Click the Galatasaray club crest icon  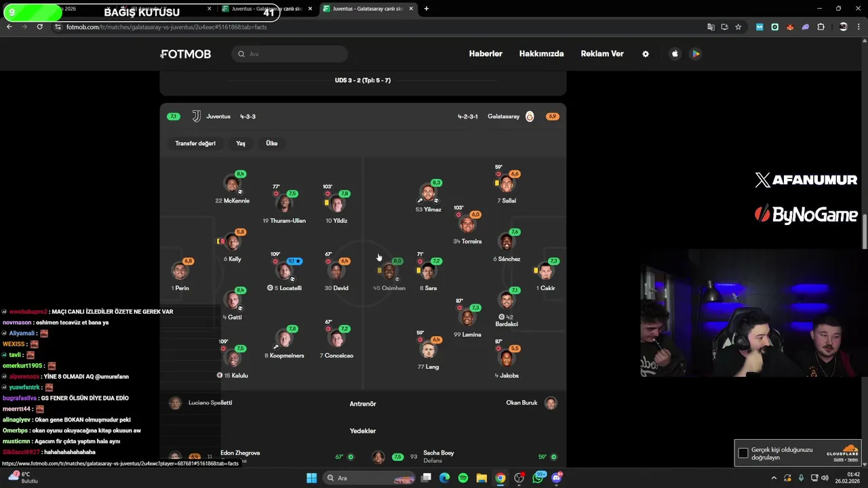pos(530,117)
